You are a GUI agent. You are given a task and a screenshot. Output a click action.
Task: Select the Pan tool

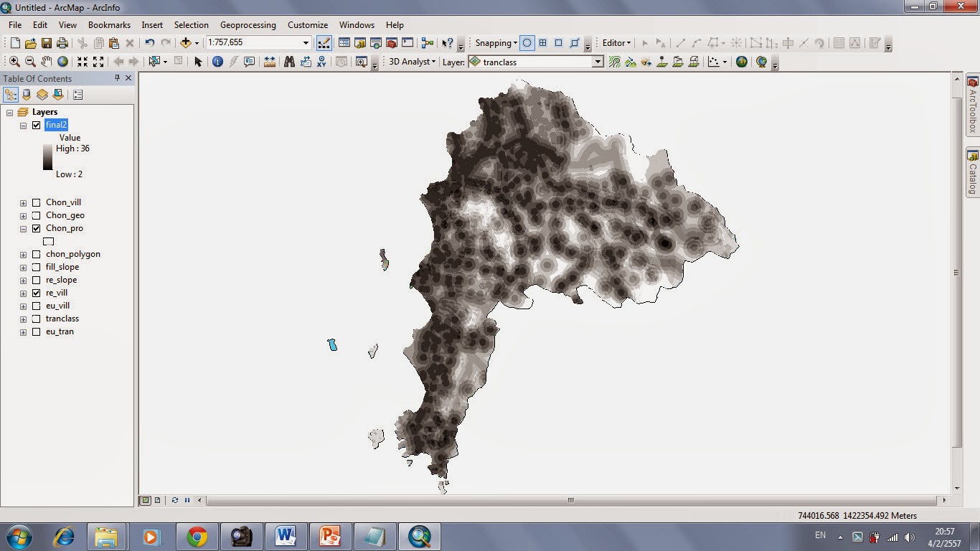click(47, 62)
